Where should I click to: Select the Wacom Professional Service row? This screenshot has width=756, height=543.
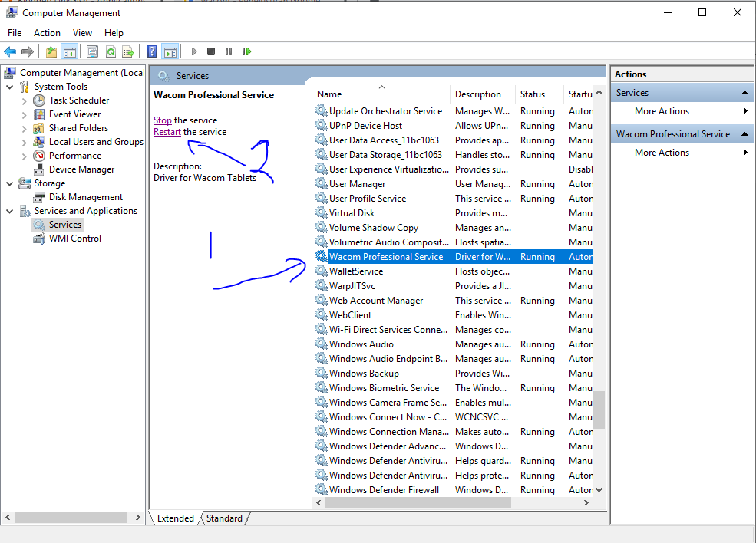pos(454,257)
